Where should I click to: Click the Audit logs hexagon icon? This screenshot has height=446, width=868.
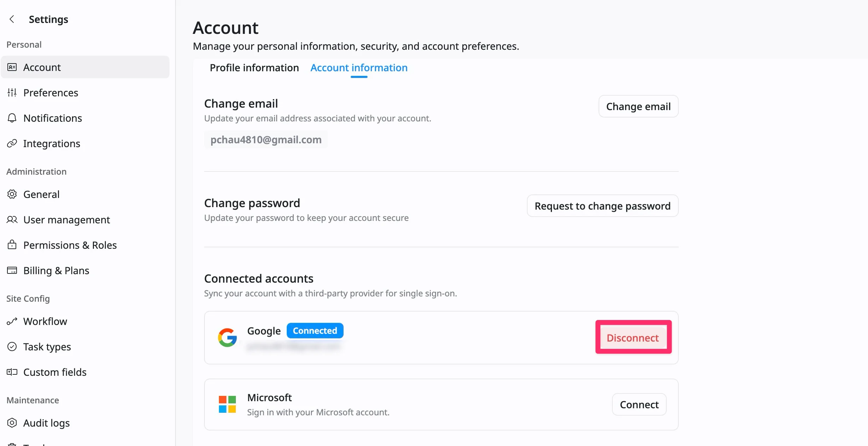tap(12, 423)
